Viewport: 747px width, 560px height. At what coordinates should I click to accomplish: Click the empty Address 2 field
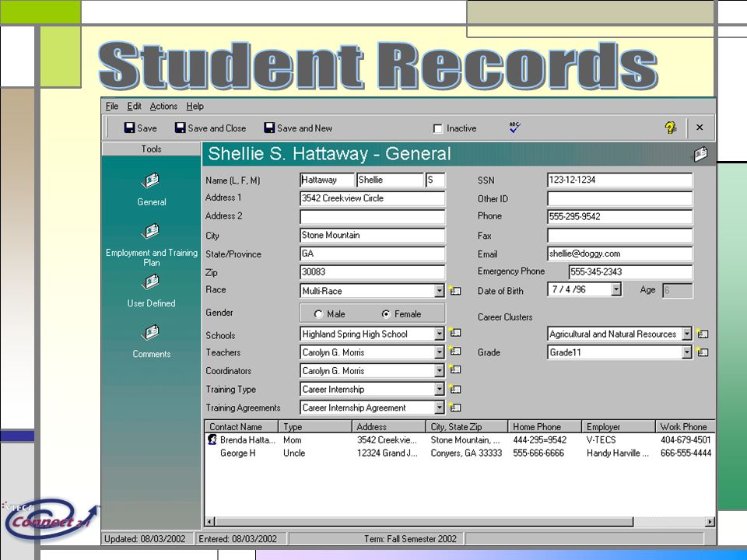[x=373, y=217]
